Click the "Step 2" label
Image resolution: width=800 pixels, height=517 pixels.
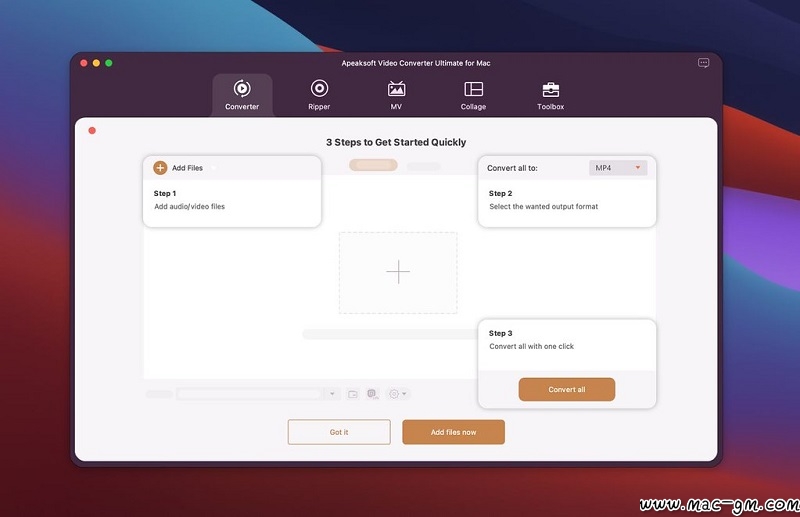tap(501, 193)
